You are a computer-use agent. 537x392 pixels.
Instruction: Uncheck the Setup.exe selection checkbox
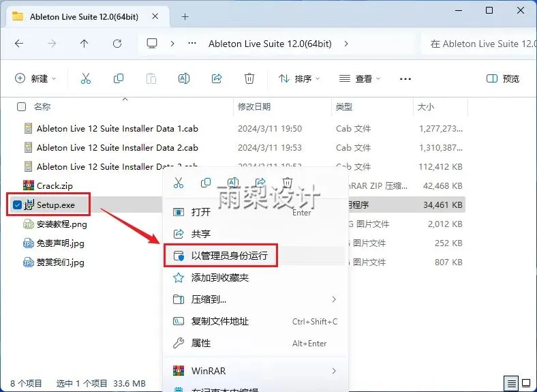17,205
